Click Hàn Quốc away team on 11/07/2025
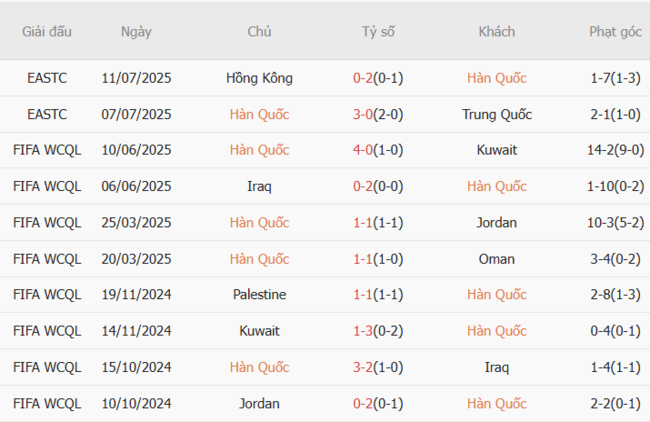Image resolution: width=650 pixels, height=422 pixels. click(x=496, y=78)
